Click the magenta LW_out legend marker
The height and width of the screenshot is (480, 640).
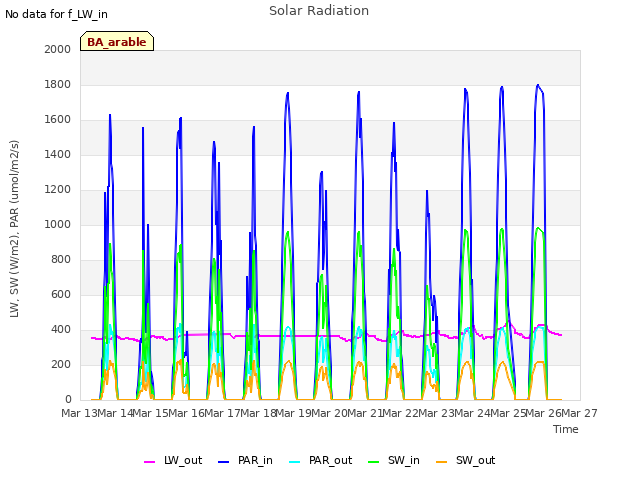(x=149, y=462)
